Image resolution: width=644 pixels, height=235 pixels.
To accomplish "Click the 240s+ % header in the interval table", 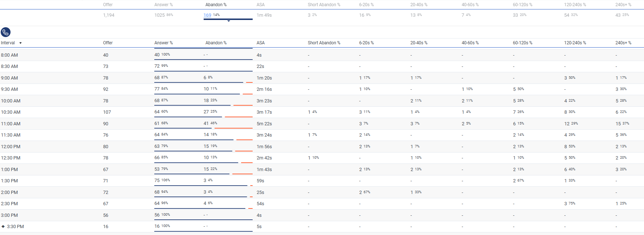I will [623, 43].
